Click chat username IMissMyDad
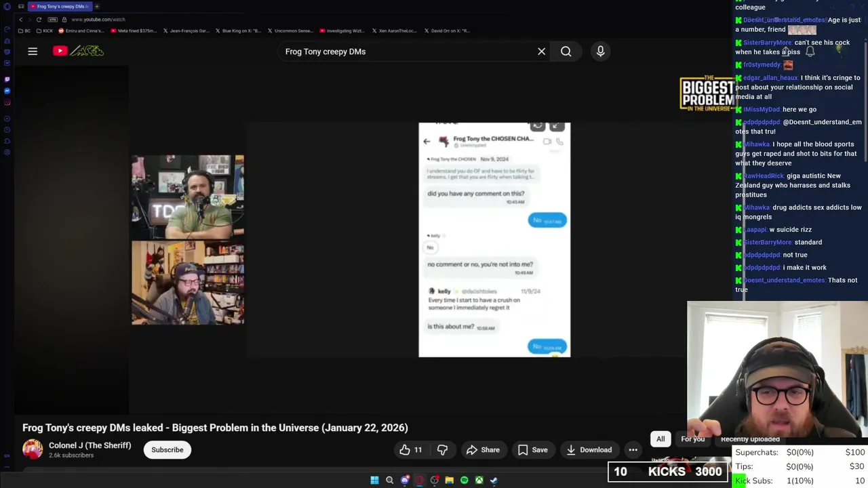Screen dimensions: 868x488 pyautogui.click(x=762, y=109)
